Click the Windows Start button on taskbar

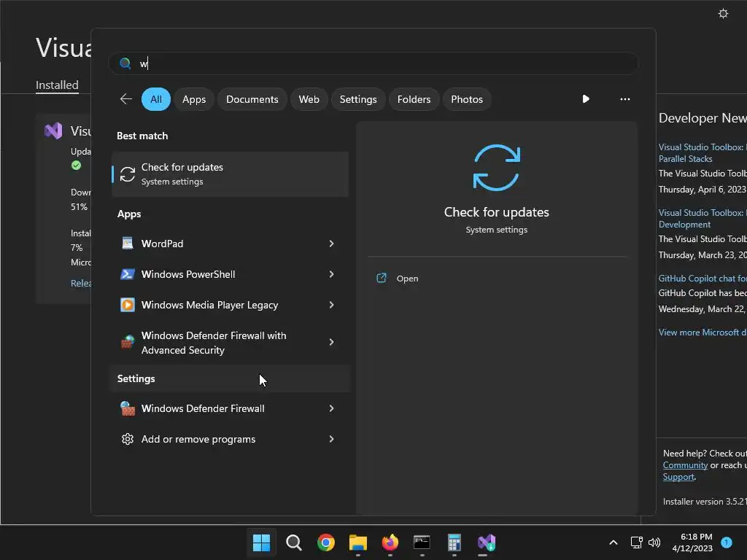(x=261, y=542)
